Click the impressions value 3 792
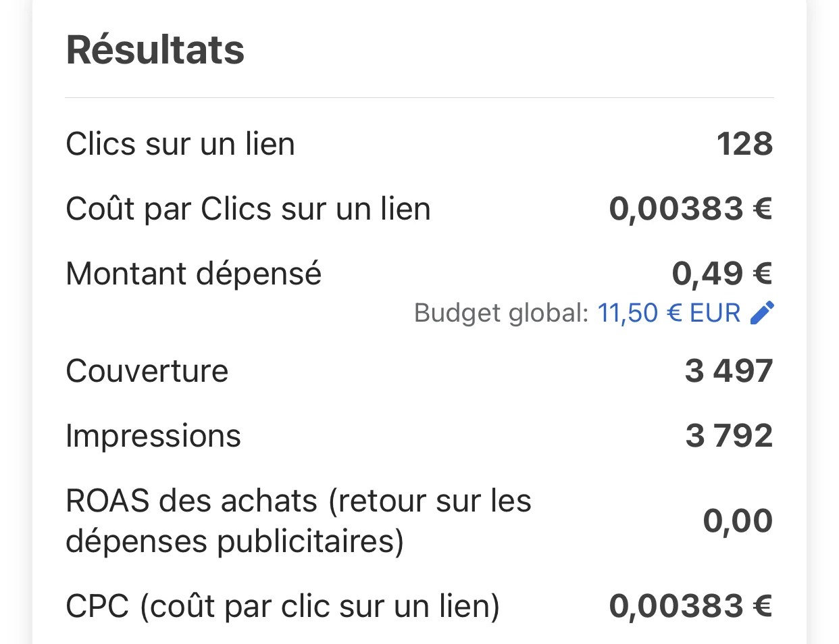Viewport: 839px width, 644px height. coord(729,436)
